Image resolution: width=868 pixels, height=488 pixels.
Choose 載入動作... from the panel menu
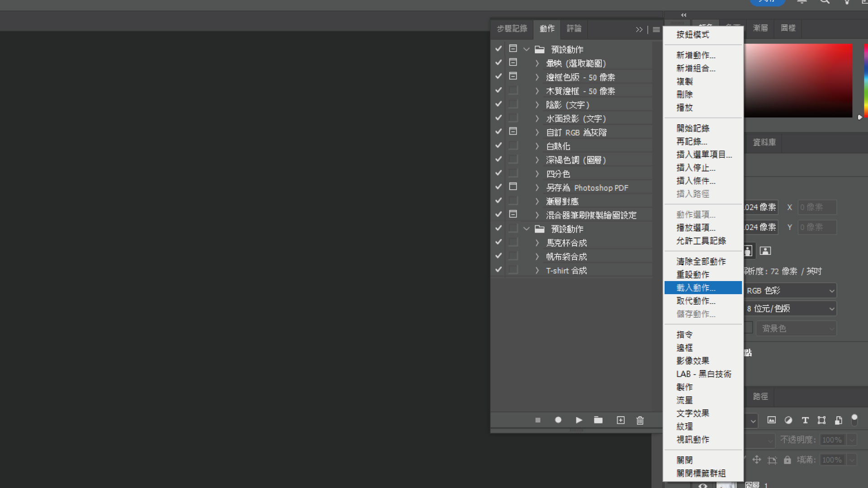(x=703, y=288)
